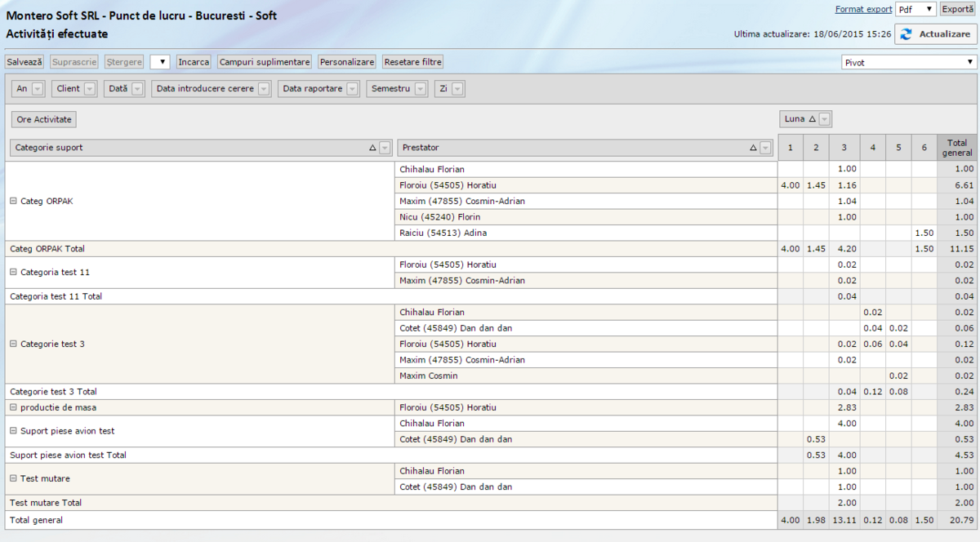Open the Pivot view dropdown
The height and width of the screenshot is (542, 980).
tap(909, 62)
